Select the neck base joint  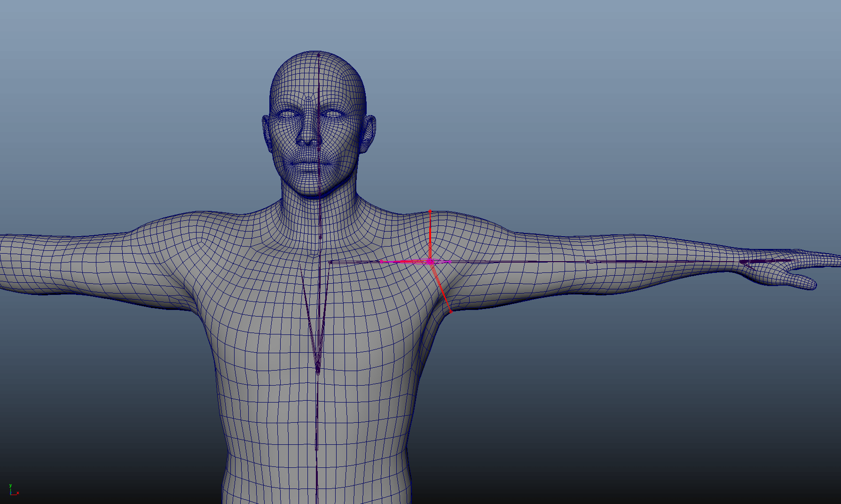[x=320, y=237]
